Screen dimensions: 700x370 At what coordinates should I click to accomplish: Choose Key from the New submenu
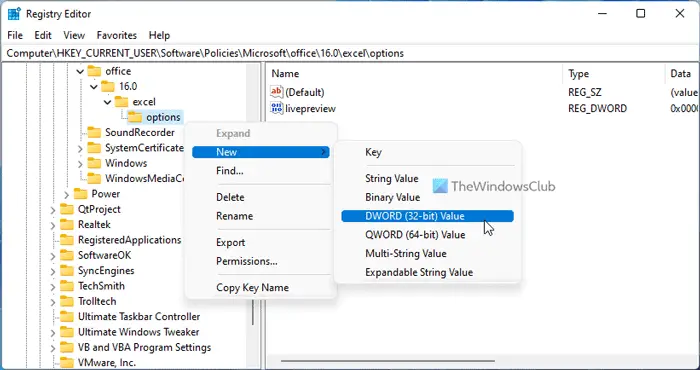(427, 152)
